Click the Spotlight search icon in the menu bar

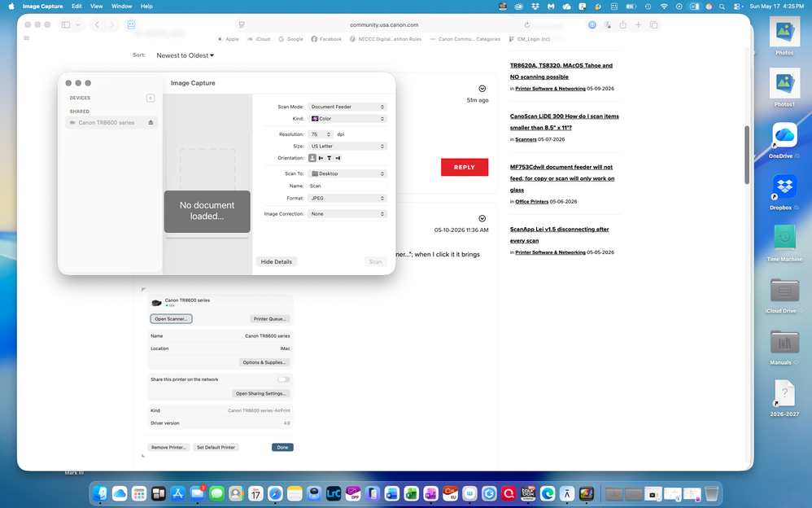coord(722,7)
